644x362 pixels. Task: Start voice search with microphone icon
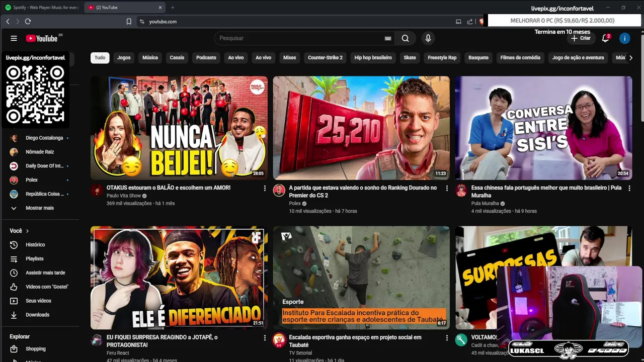428,38
